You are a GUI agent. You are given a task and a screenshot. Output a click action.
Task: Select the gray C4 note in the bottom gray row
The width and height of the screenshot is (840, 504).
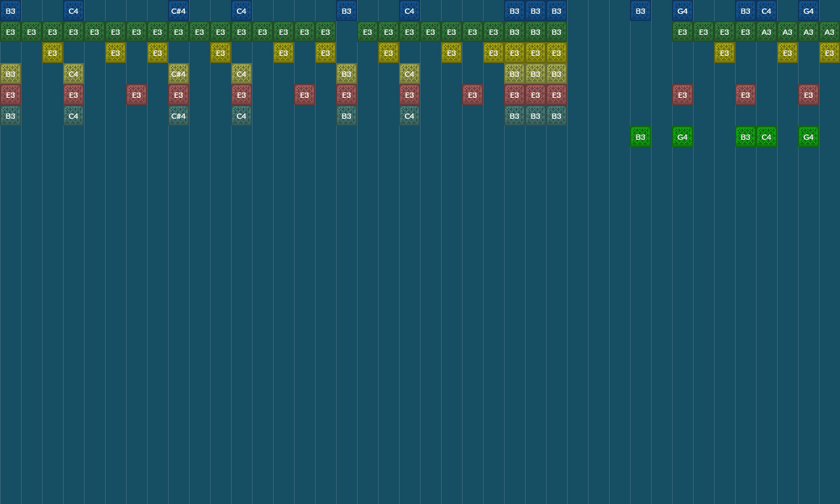(73, 115)
